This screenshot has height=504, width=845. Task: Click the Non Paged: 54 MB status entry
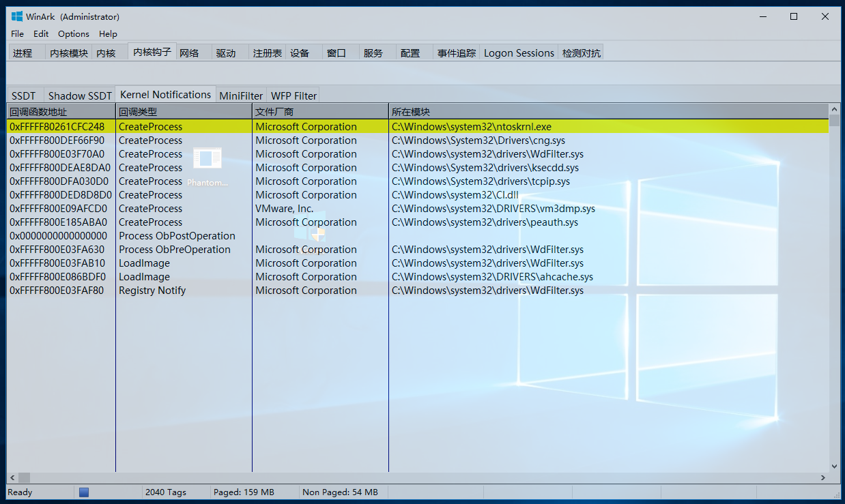[340, 492]
